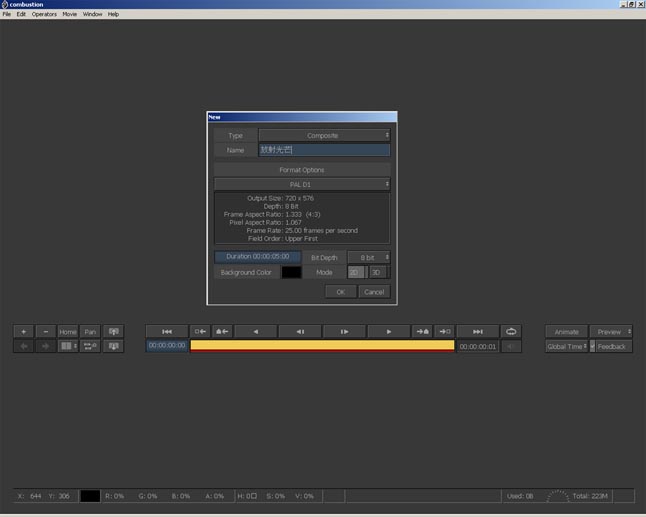Click the end timecode field 00:00:00:01
646x517 pixels.
pyautogui.click(x=478, y=346)
